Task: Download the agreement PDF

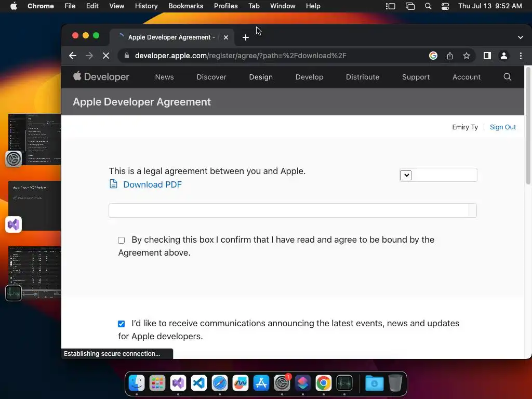Action: point(152,184)
